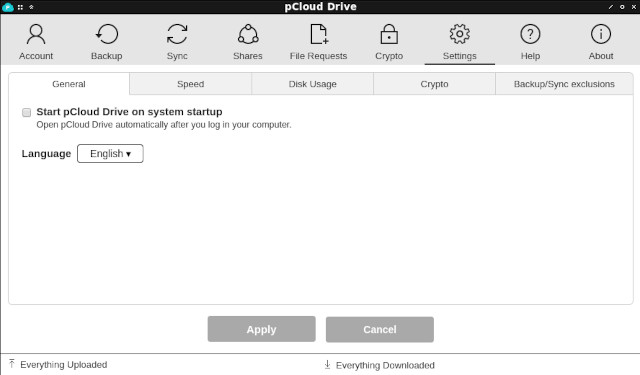This screenshot has height=375, width=640.
Task: Click the title bar double-chevron icon
Action: point(31,7)
